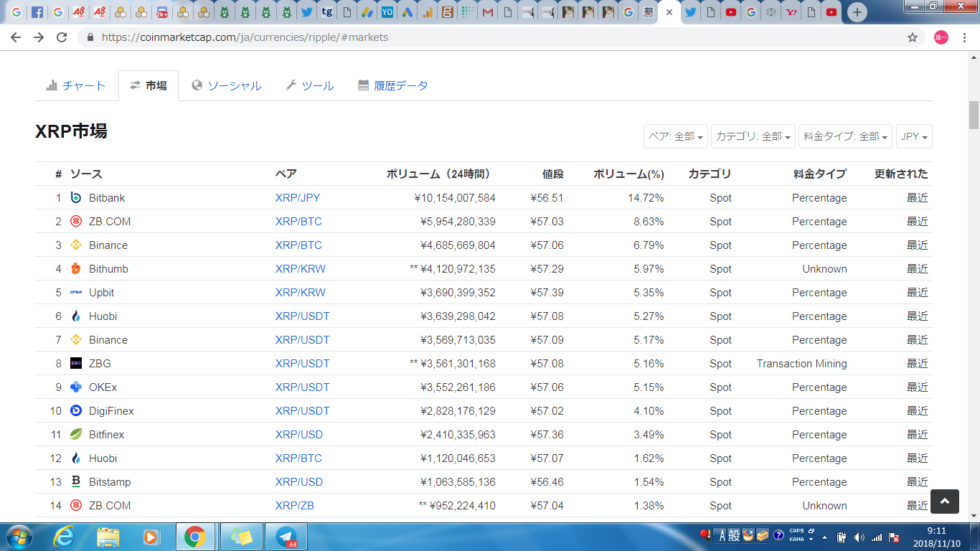Click the volume speaker tray icon
The width and height of the screenshot is (980, 551).
pos(859,537)
